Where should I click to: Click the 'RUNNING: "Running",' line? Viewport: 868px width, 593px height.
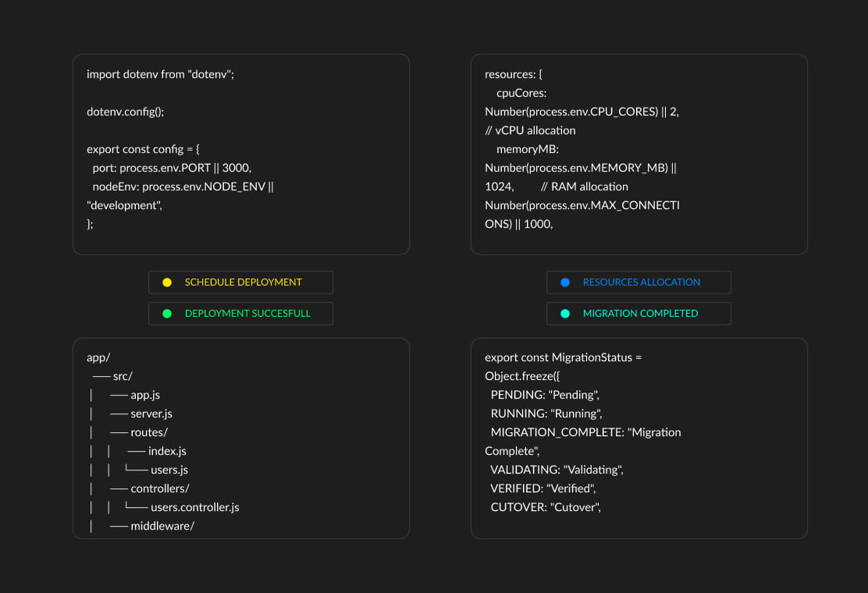[546, 414]
